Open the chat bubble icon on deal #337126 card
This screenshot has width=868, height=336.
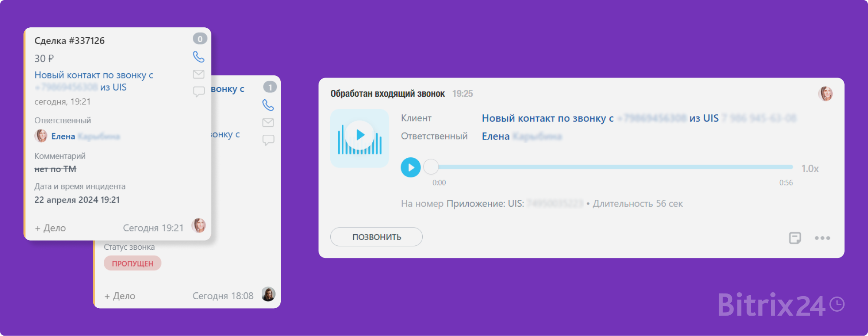(x=198, y=91)
